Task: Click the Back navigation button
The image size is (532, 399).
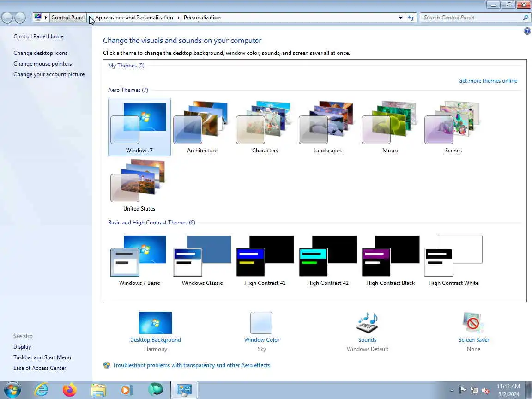Action: tap(7, 17)
